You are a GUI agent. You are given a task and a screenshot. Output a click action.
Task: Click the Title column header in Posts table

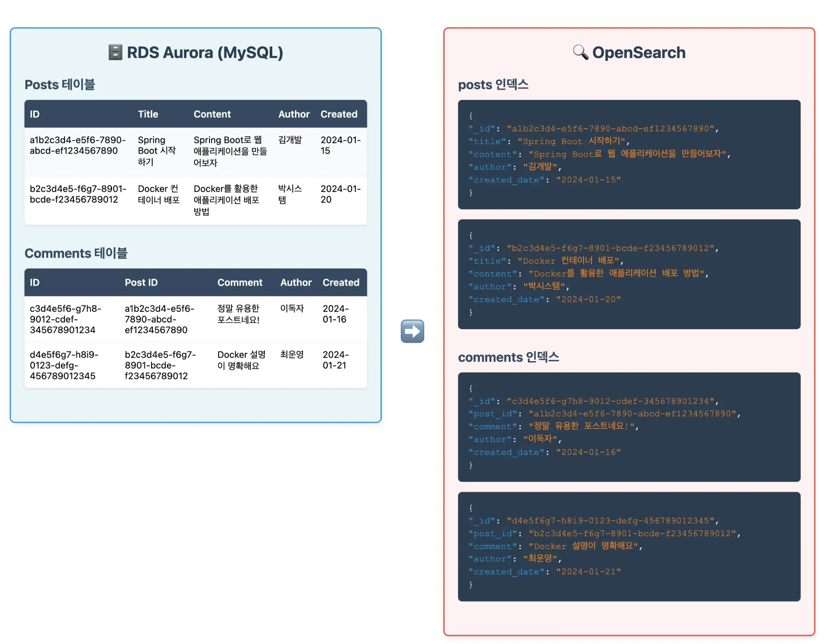pos(148,114)
